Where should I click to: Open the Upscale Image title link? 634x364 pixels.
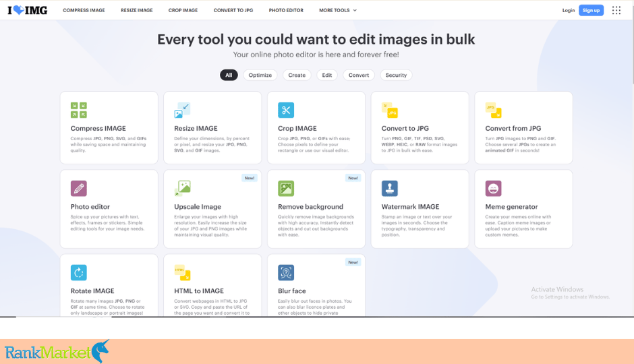click(198, 207)
